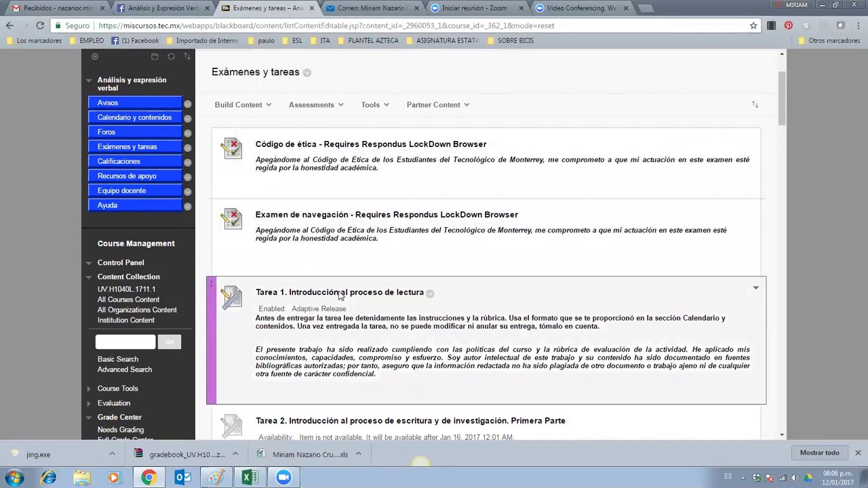Viewport: 868px width, 488px height.
Task: Open Recursos de apoyo menu item
Action: click(135, 176)
